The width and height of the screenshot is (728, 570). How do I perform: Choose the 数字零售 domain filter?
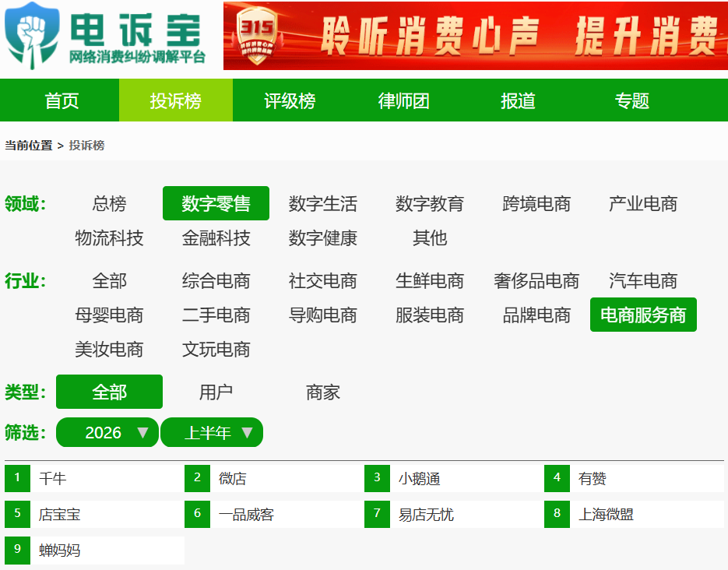tap(216, 203)
